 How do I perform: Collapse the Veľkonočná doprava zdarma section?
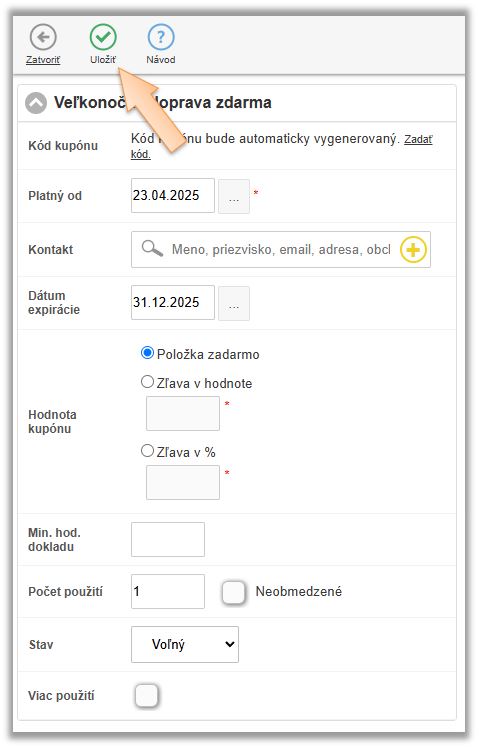pyautogui.click(x=36, y=103)
